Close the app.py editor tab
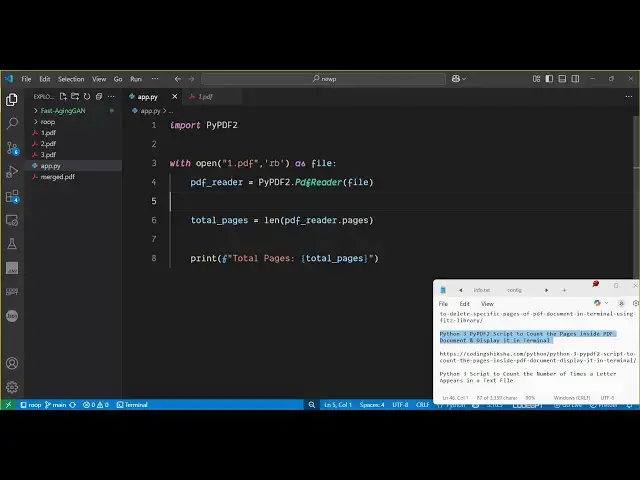This screenshot has width=640, height=480. (175, 97)
